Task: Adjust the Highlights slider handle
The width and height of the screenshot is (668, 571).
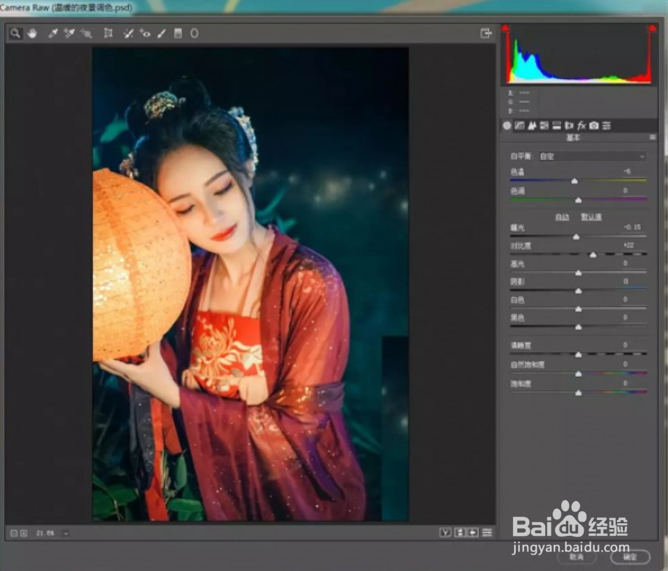Action: pos(578,273)
